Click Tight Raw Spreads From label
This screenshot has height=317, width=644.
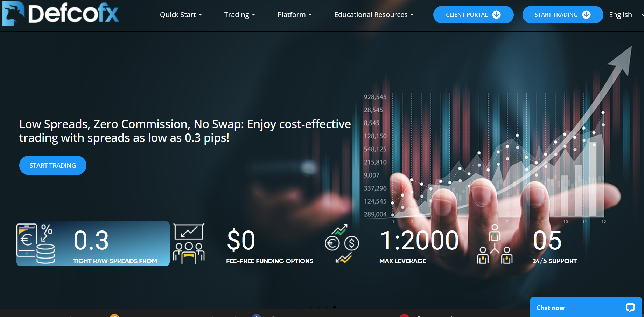click(115, 261)
